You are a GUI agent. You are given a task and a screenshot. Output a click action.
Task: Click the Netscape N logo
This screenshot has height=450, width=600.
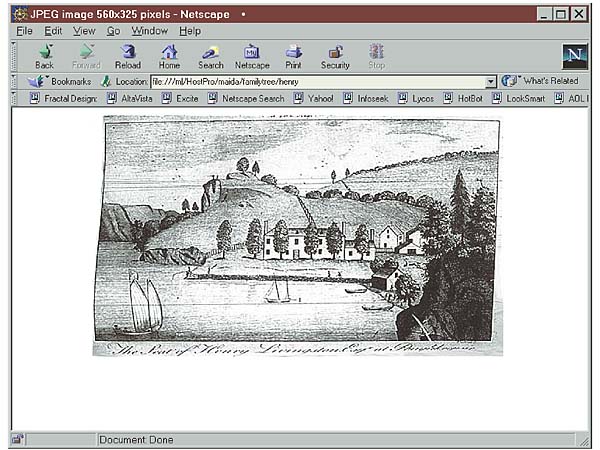(x=575, y=56)
